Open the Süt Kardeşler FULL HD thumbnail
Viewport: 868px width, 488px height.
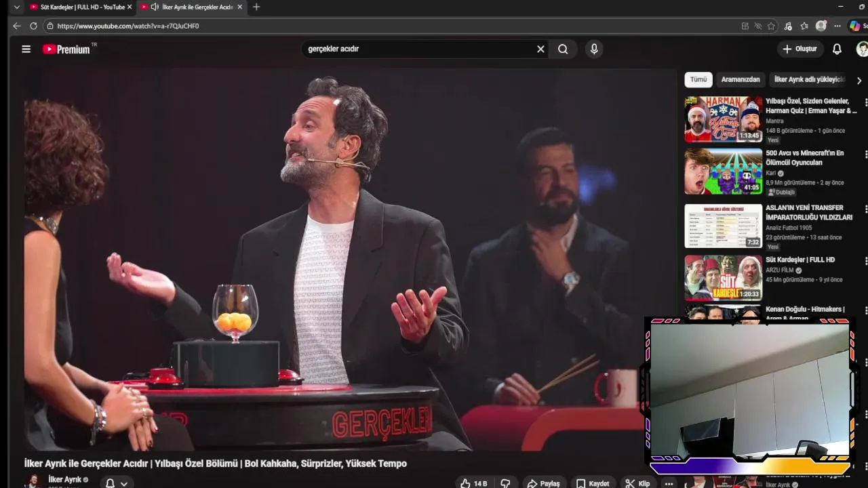tap(723, 278)
